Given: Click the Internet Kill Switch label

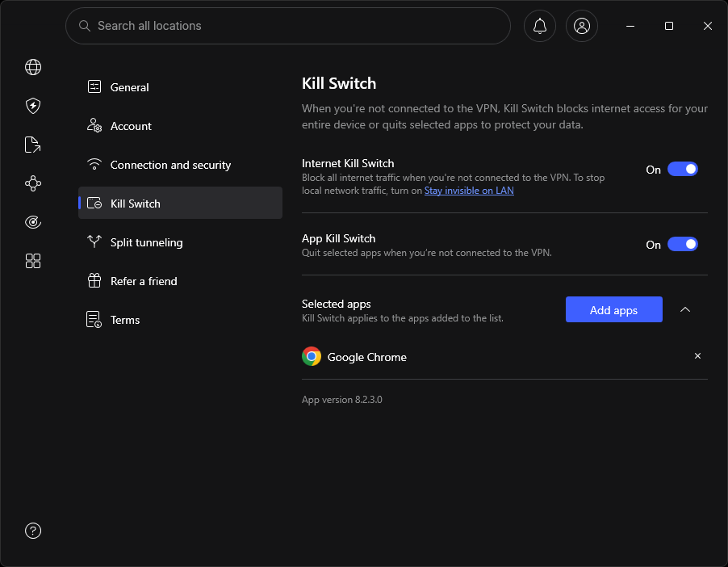Looking at the screenshot, I should click(348, 163).
